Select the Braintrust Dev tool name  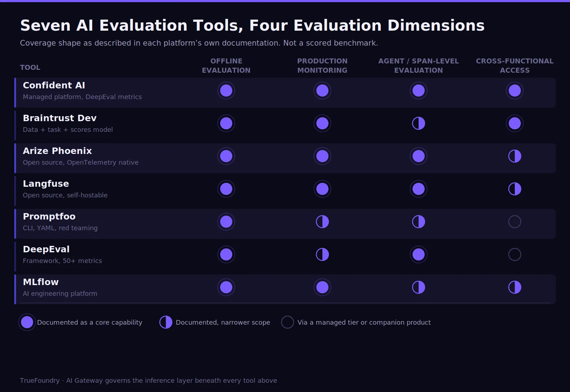click(x=59, y=118)
